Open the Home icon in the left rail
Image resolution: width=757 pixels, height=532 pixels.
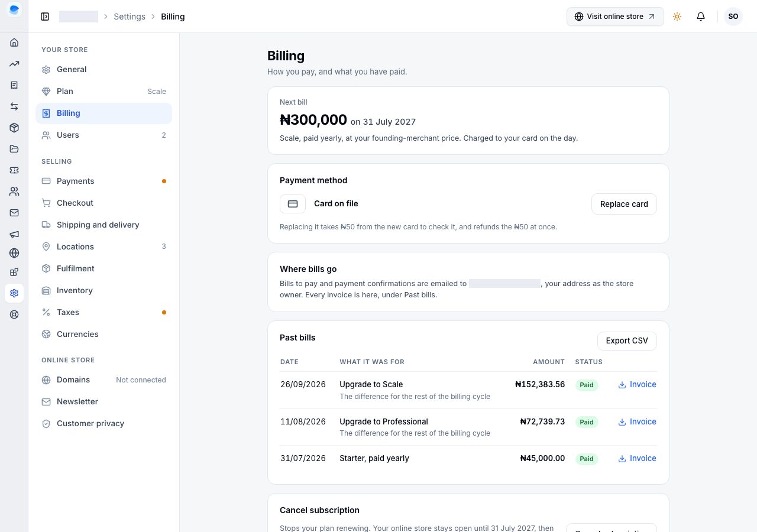click(14, 43)
